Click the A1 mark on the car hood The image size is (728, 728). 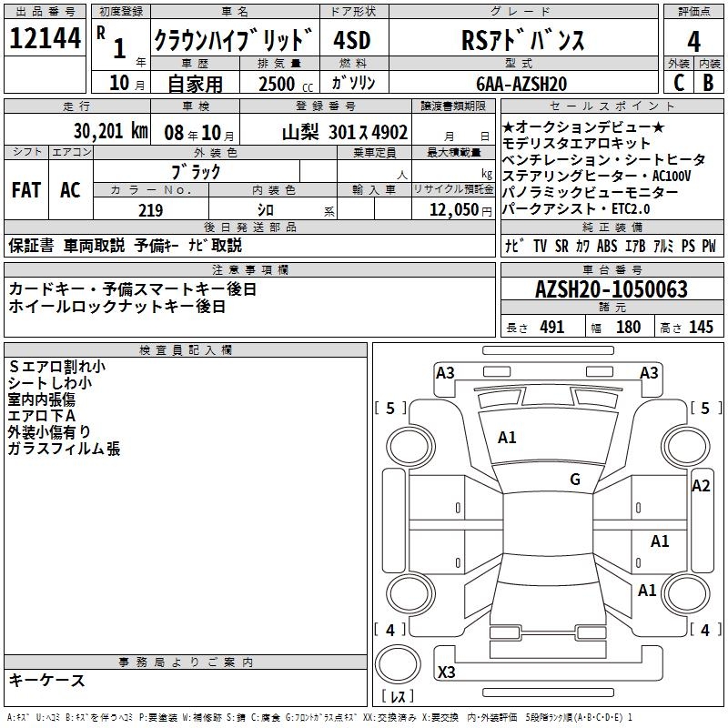tap(507, 438)
